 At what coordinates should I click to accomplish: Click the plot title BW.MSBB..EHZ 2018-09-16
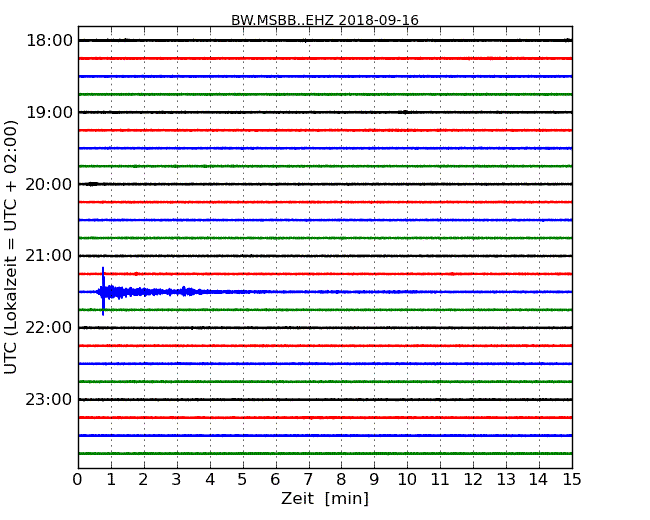tap(325, 20)
